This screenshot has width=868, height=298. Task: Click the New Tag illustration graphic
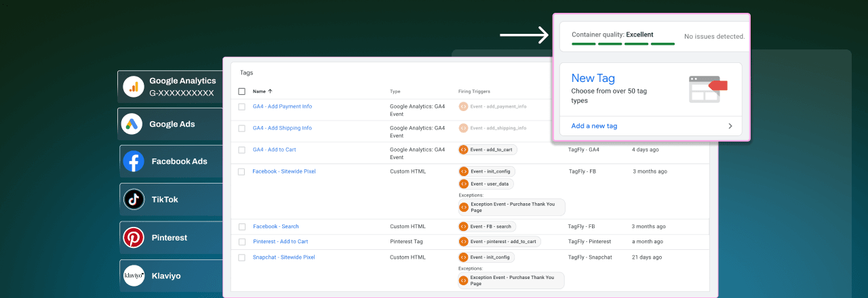point(708,89)
